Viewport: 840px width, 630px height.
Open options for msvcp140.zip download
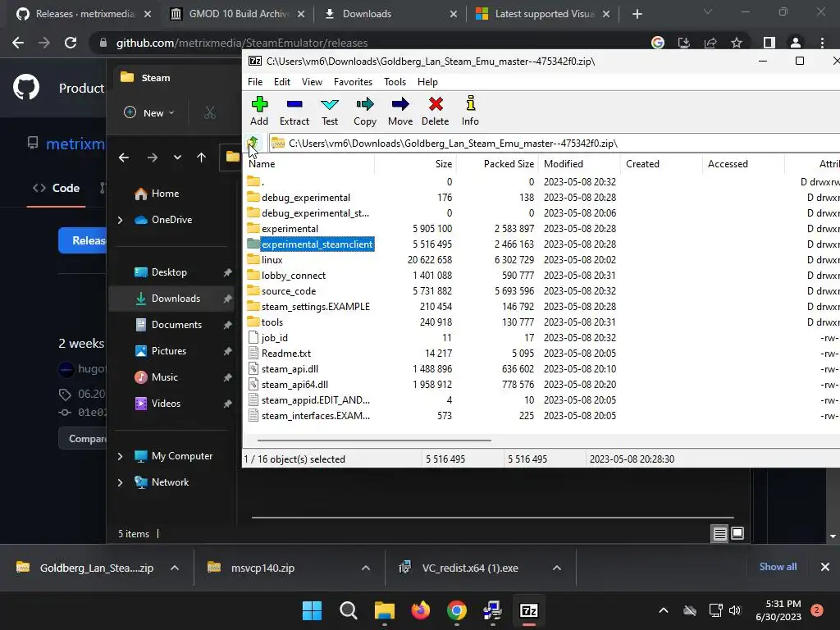(x=366, y=568)
